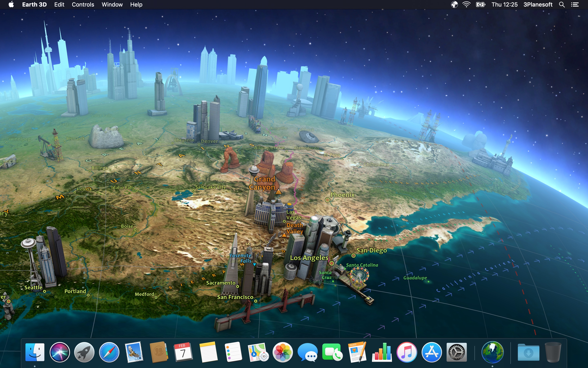
Task: Open Notification Center list icon
Action: pos(575,4)
